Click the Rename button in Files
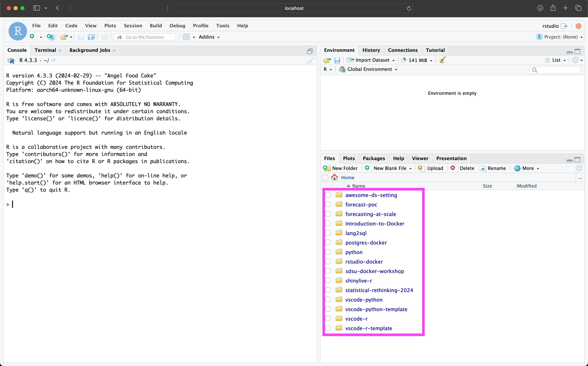 (x=493, y=168)
